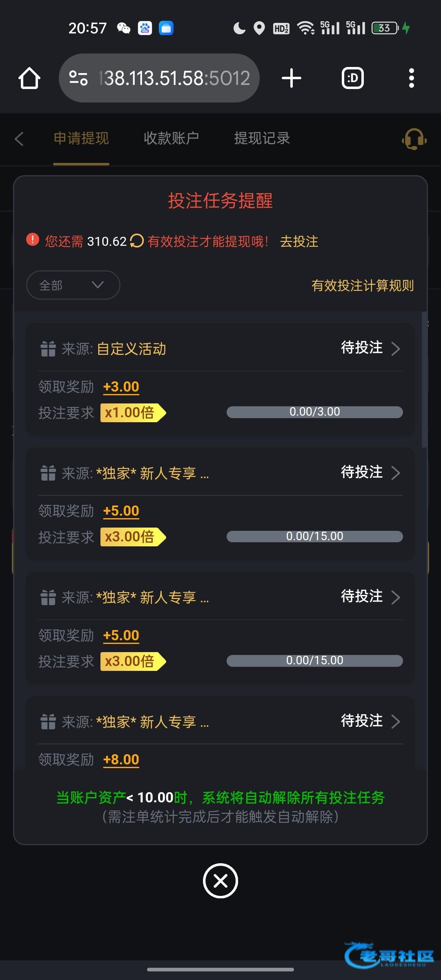Open a new browser tab with plus icon
The height and width of the screenshot is (980, 441).
pyautogui.click(x=292, y=78)
